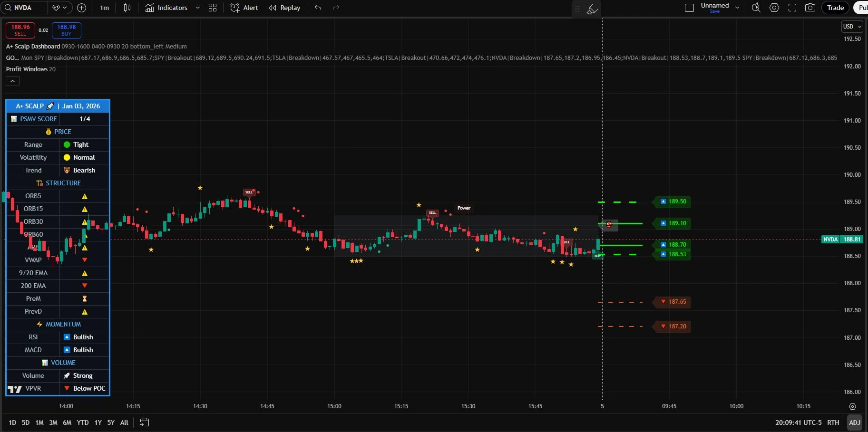The image size is (868, 432).
Task: Open the candlestick chart type selector
Action: point(127,8)
